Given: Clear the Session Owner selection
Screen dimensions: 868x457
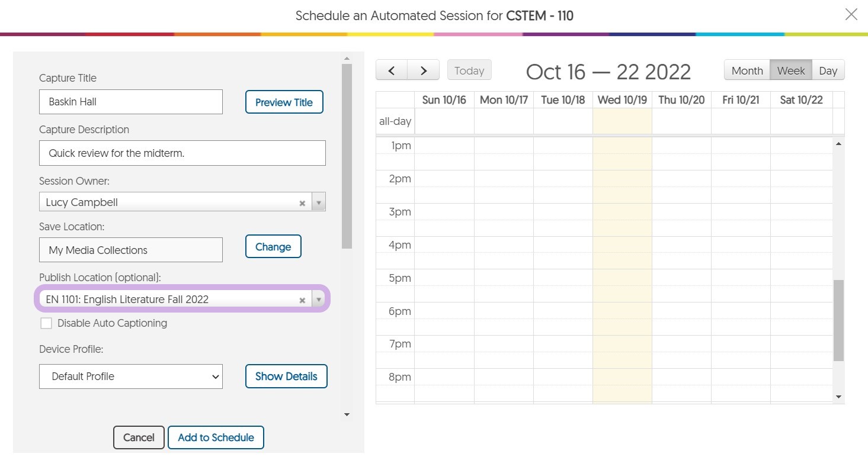Looking at the screenshot, I should [302, 203].
